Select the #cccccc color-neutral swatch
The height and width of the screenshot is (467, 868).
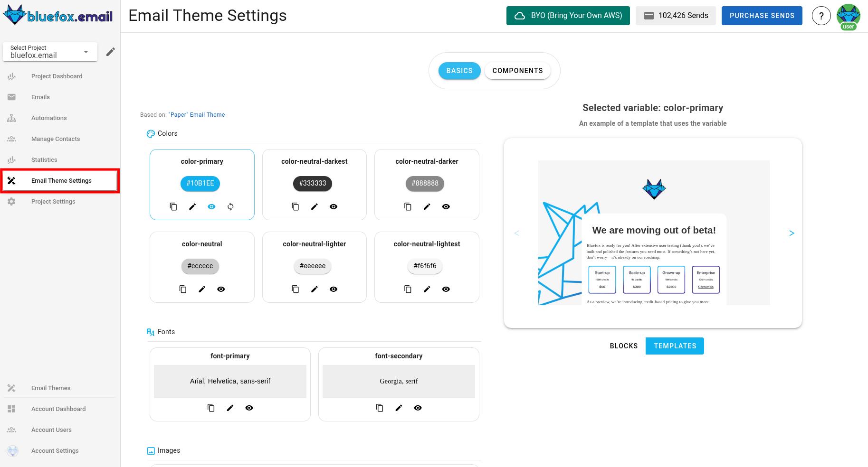[200, 266]
